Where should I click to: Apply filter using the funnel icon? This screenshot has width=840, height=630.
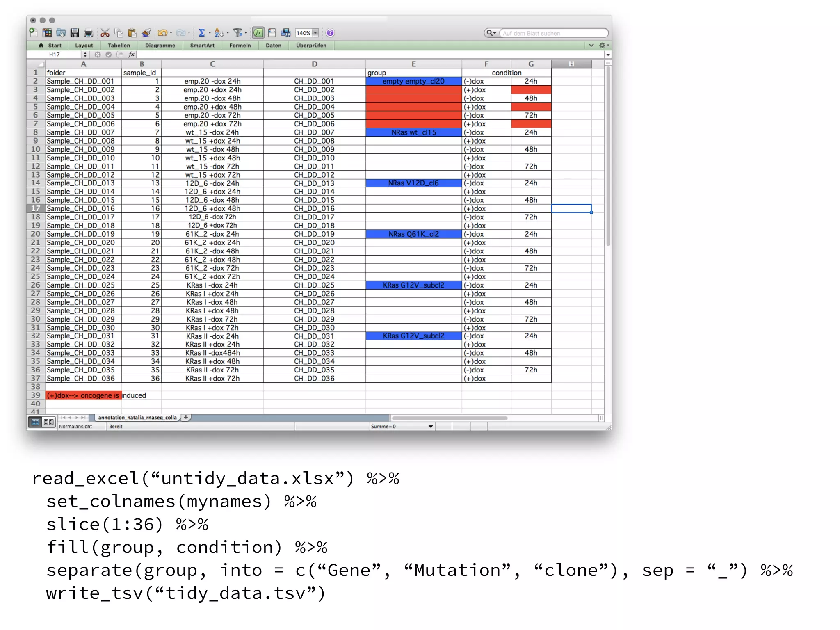point(237,33)
